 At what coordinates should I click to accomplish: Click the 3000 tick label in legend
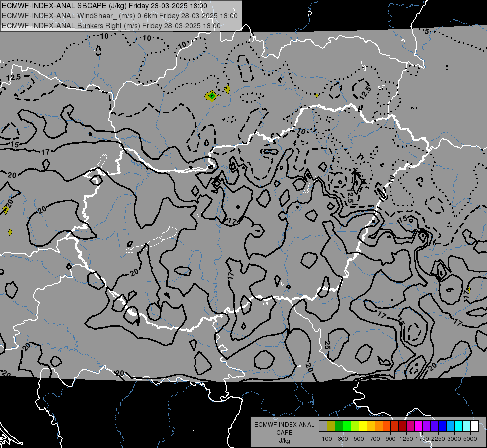454,439
